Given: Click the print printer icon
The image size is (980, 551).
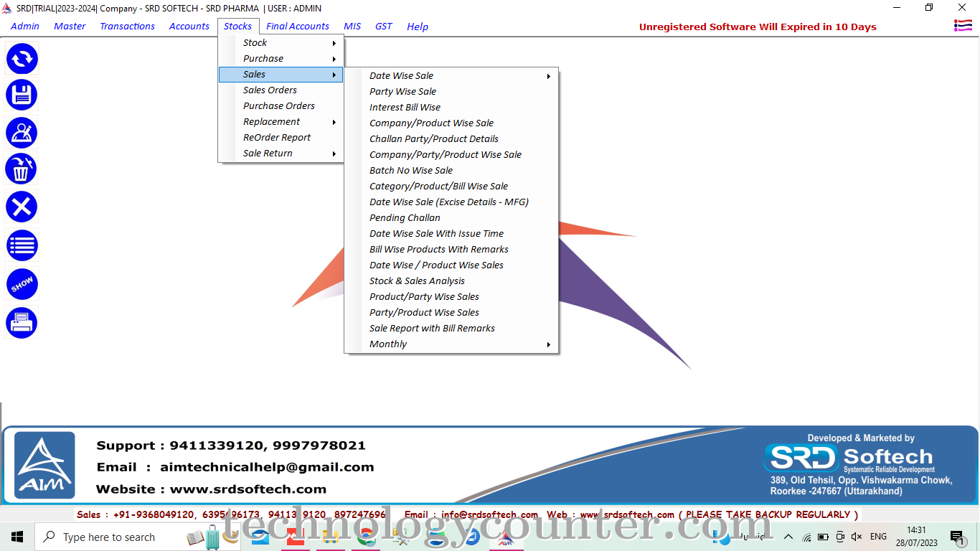Looking at the screenshot, I should [x=22, y=323].
